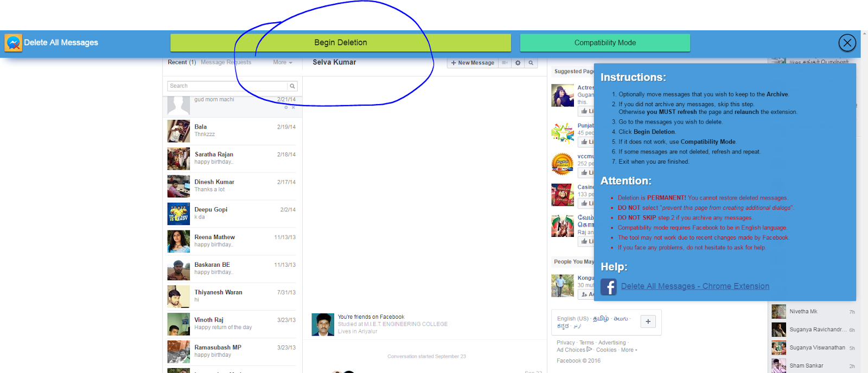Like the Punjab suggested page

pyautogui.click(x=586, y=142)
